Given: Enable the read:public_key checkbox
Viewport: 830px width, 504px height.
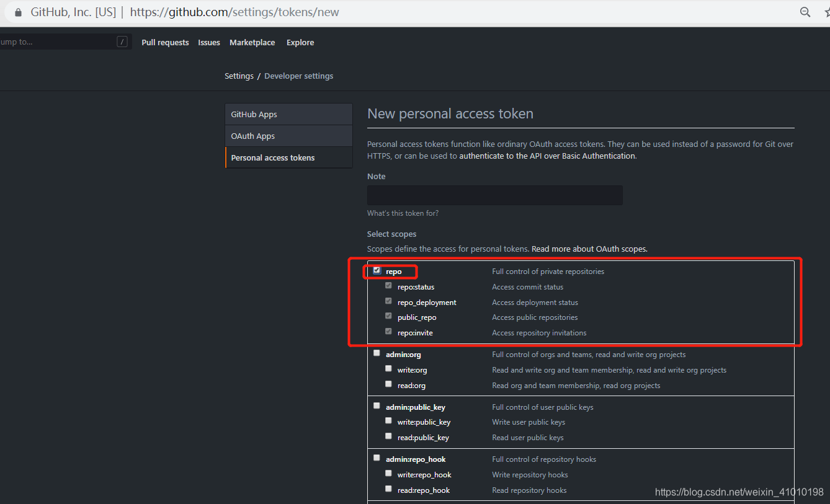Looking at the screenshot, I should point(388,436).
